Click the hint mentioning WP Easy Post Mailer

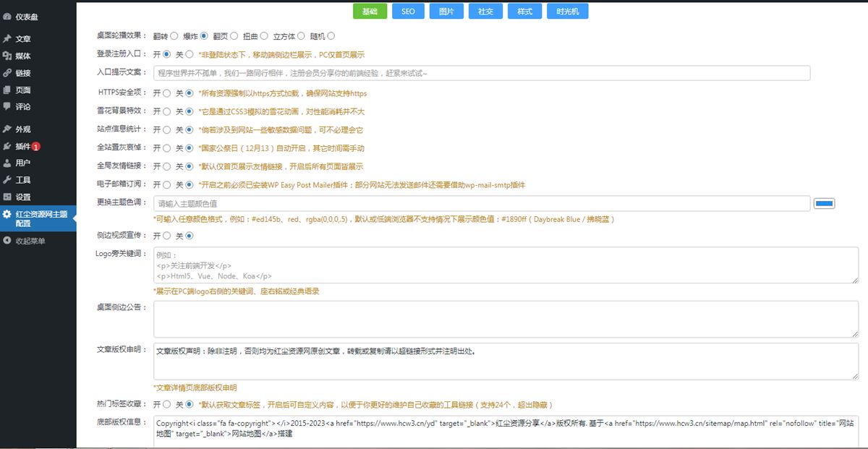click(362, 185)
